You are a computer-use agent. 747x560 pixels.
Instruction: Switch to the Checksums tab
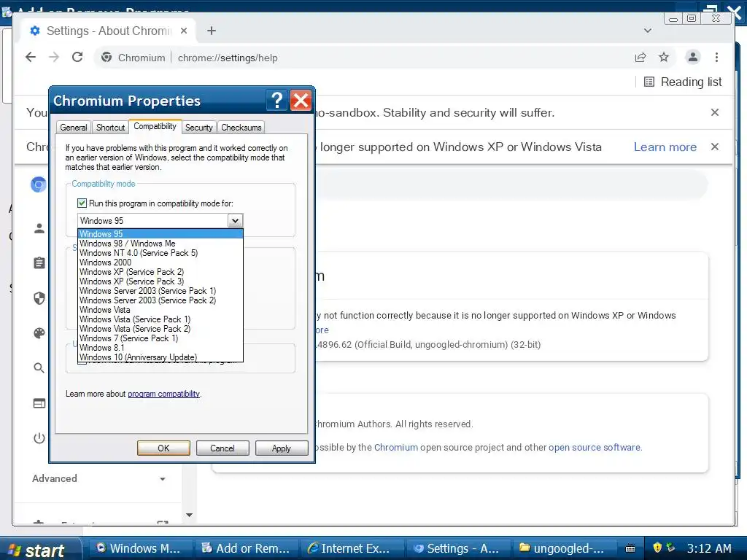241,128
